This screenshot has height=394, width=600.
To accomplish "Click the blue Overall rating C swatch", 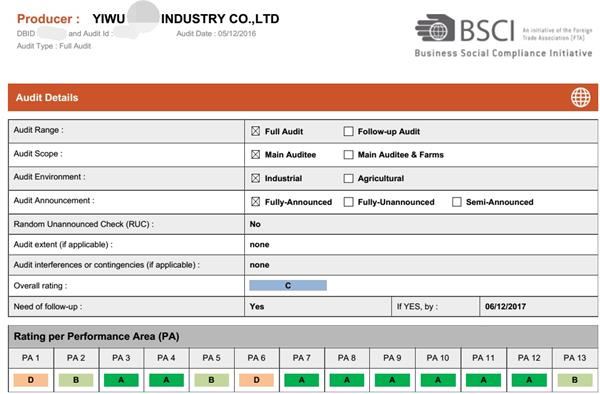I will pos(288,285).
